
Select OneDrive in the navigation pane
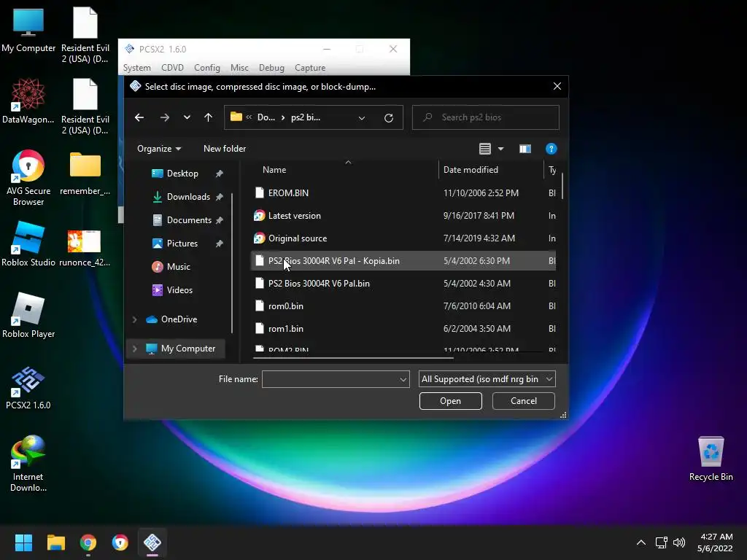point(179,319)
